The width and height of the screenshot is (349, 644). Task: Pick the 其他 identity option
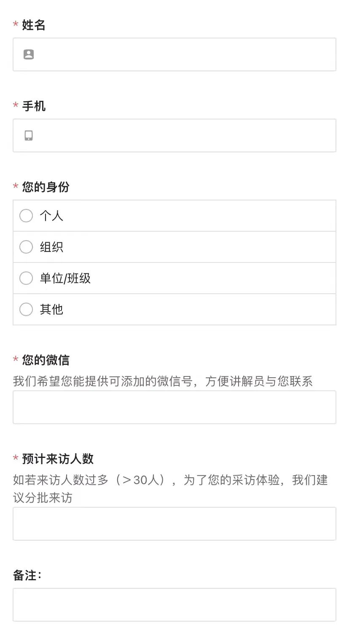[174, 309]
